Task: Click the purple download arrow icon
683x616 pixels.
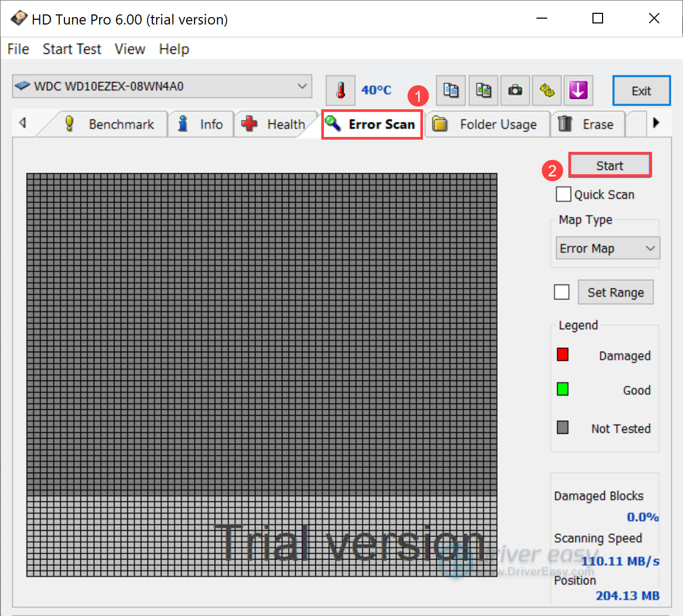Action: click(578, 90)
